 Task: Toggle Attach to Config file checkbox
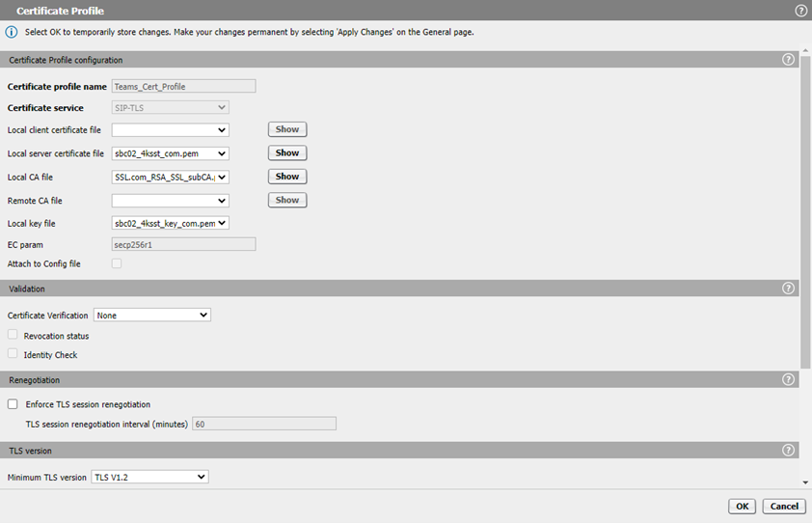(x=117, y=263)
